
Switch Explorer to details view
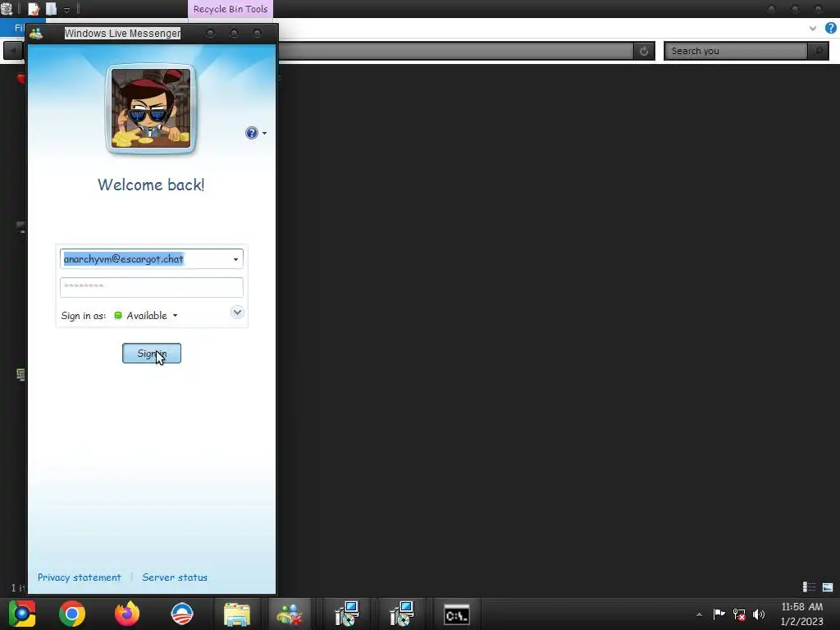808,587
